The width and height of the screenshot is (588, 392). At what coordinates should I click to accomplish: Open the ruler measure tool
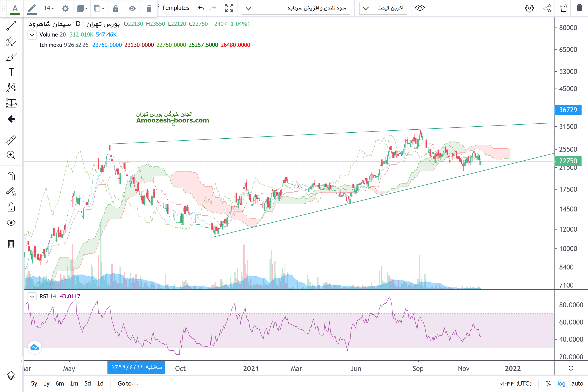coord(11,140)
